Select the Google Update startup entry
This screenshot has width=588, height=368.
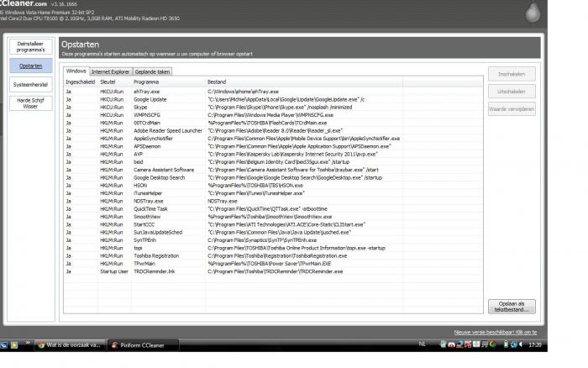pos(273,99)
